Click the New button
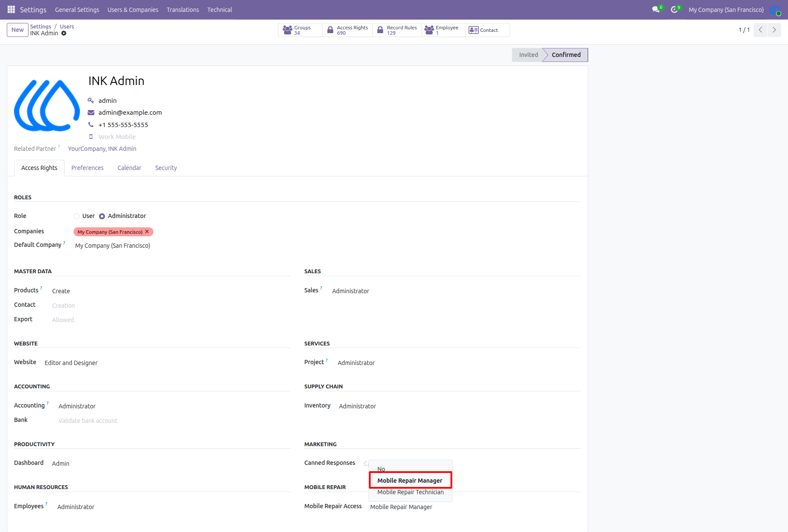The image size is (788, 532). click(18, 30)
